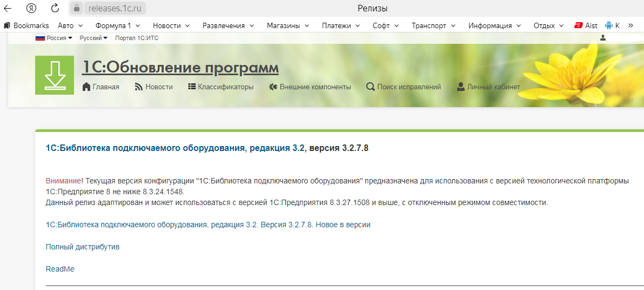Click the user profile icon at top right
The width and height of the screenshot is (644, 290).
(x=603, y=38)
